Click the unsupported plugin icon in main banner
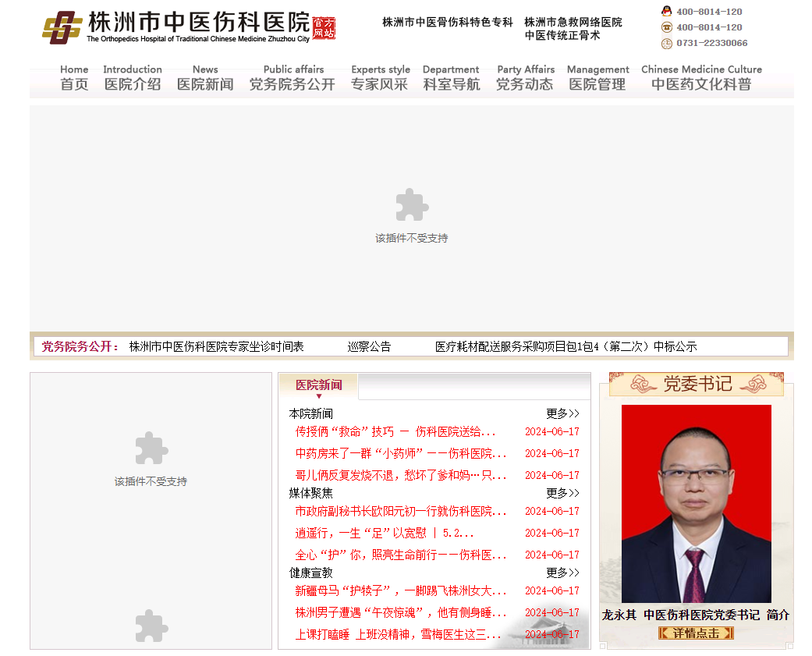The width and height of the screenshot is (812, 656). pyautogui.click(x=412, y=205)
